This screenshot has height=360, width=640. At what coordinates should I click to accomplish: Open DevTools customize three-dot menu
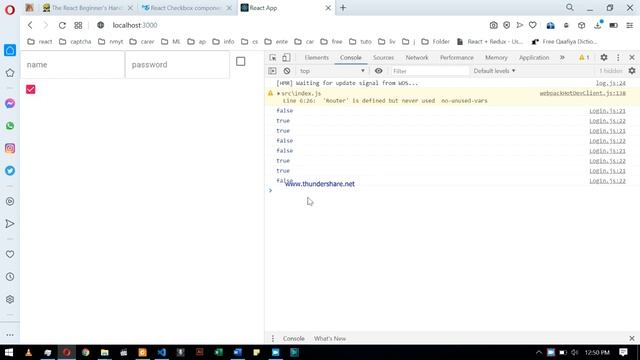pos(618,58)
